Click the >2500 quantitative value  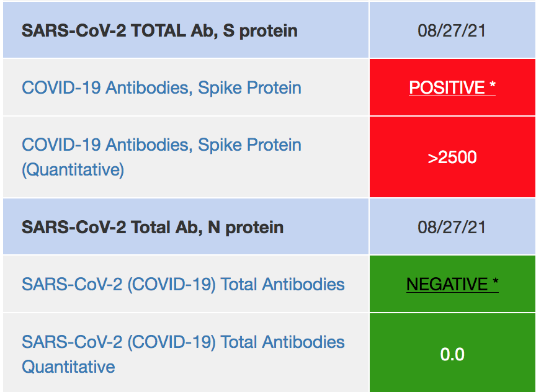(x=452, y=157)
